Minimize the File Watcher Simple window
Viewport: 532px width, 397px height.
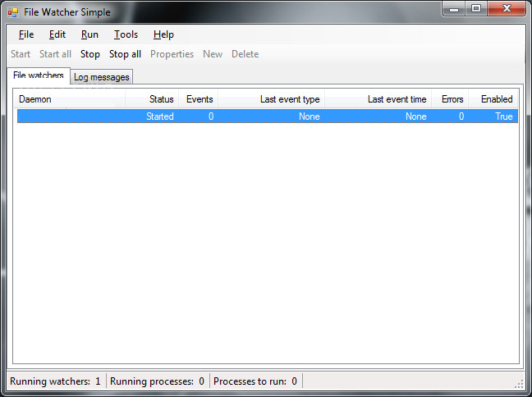[454, 9]
